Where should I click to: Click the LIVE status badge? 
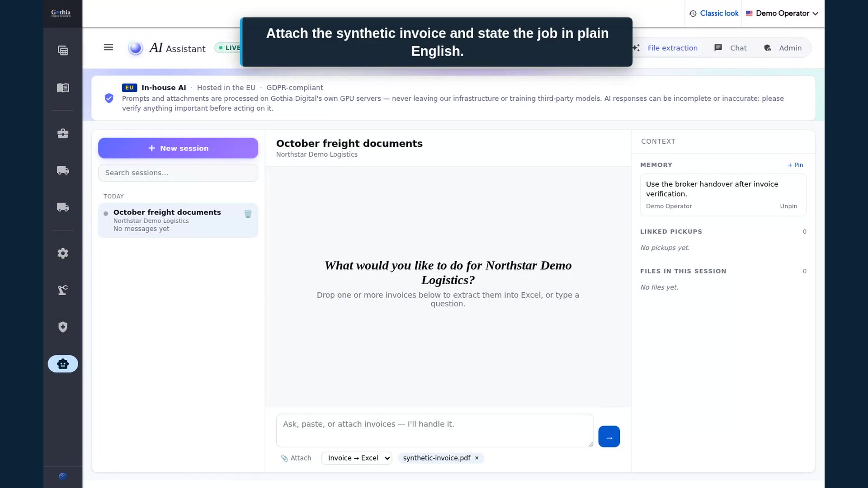coord(229,48)
